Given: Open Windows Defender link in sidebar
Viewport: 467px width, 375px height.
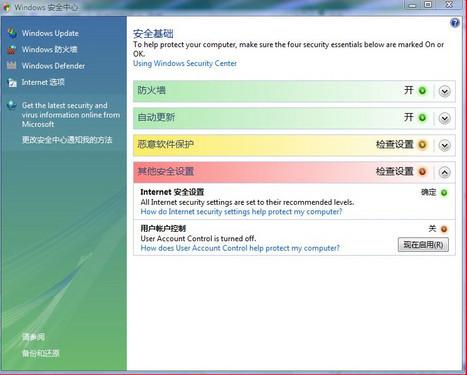Looking at the screenshot, I should click(53, 66).
